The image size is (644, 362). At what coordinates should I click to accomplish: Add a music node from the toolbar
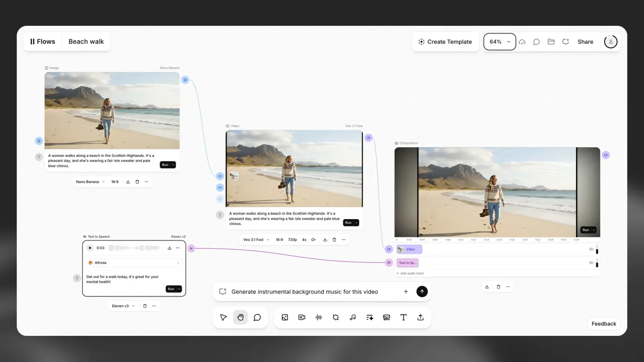click(353, 317)
